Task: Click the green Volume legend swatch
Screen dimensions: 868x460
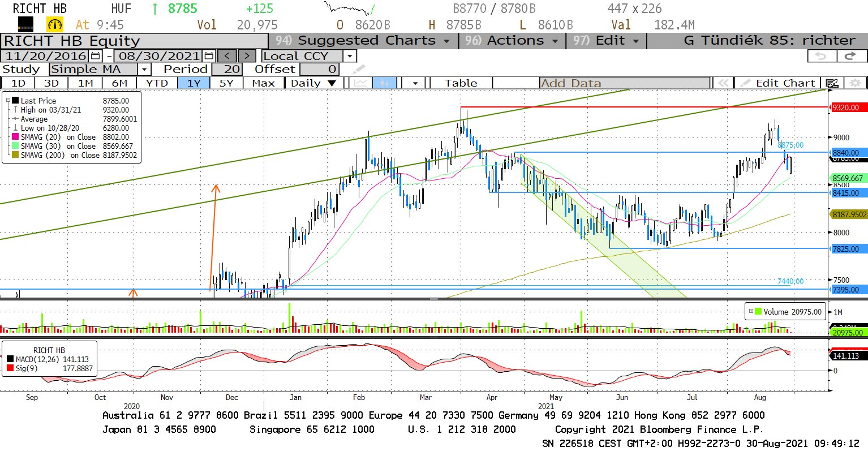Action: click(x=758, y=312)
